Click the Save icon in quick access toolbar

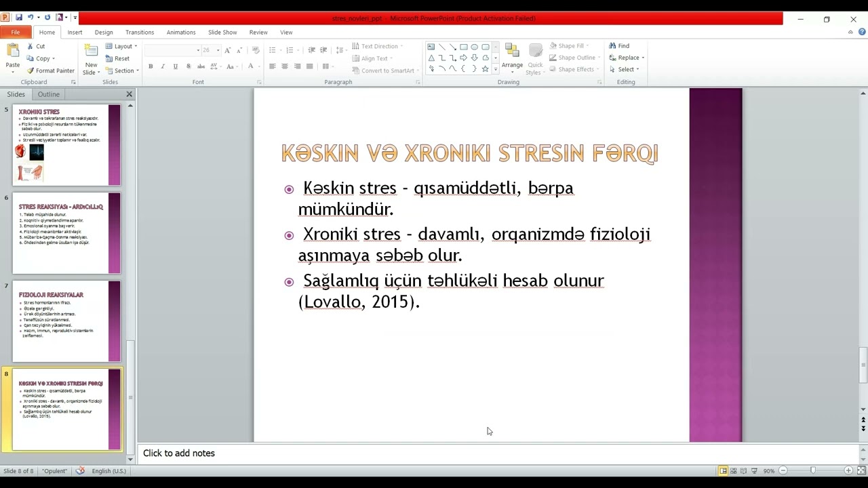pos(18,18)
